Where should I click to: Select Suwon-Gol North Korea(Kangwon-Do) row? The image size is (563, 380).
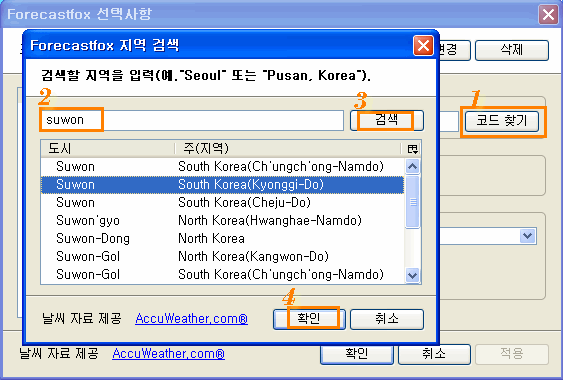(x=222, y=256)
